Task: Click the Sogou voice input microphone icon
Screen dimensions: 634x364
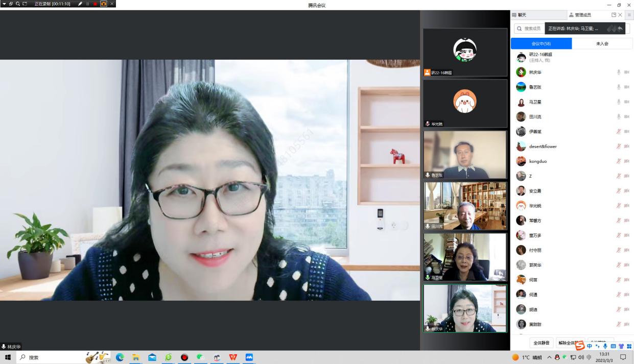Action: (x=605, y=346)
